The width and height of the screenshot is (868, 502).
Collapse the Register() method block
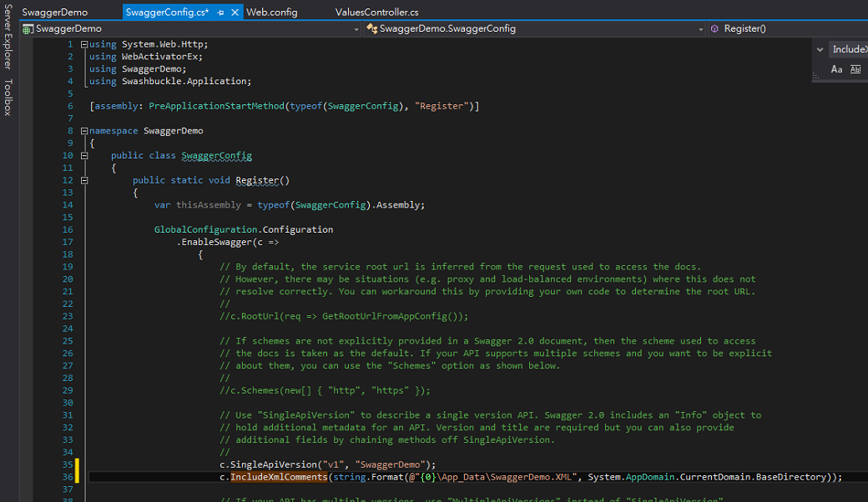pos(84,180)
